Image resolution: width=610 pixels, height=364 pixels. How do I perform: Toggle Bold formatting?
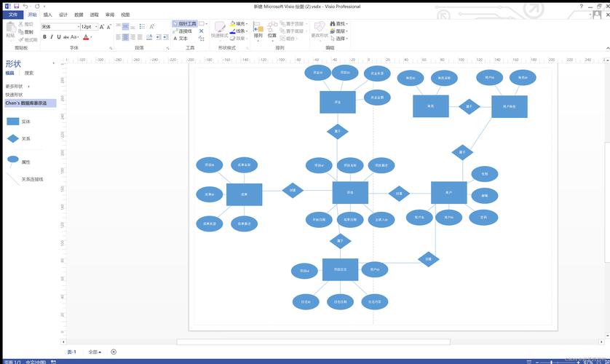[44, 36]
